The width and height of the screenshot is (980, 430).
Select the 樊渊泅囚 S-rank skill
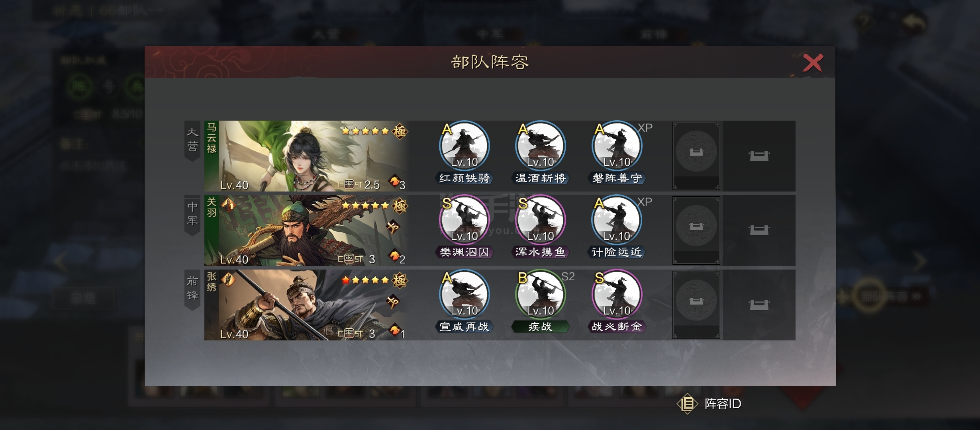point(464,220)
